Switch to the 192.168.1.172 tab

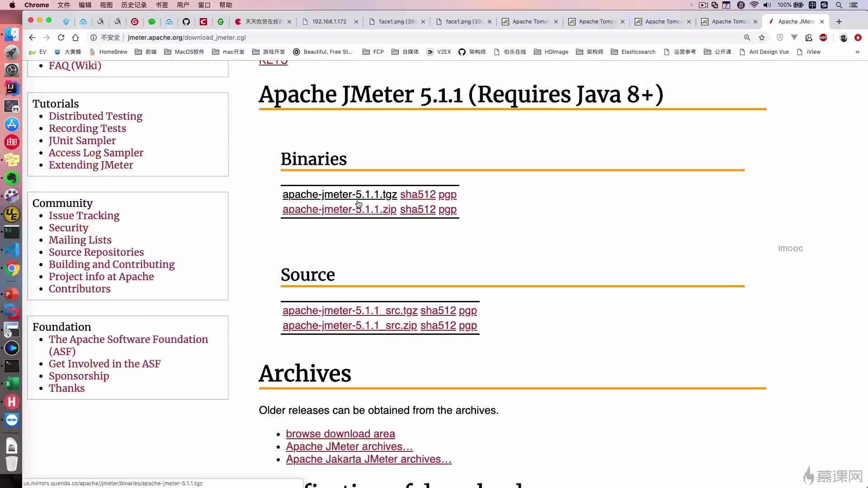point(329,21)
